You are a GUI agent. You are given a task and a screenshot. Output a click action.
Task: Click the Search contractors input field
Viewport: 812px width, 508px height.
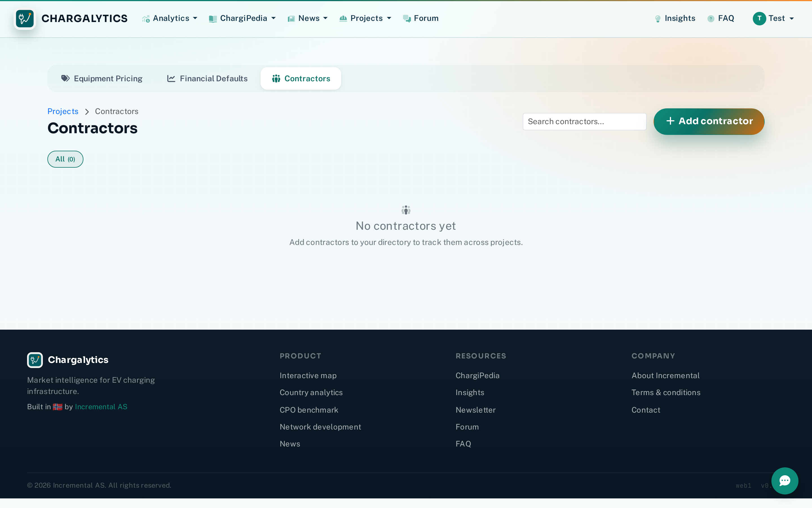coord(584,121)
